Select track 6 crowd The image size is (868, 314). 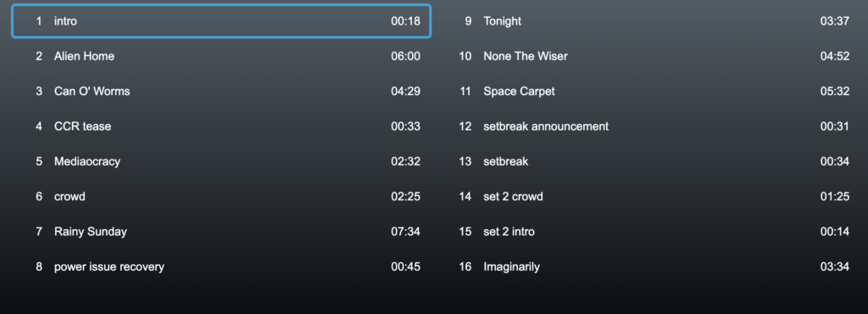pyautogui.click(x=221, y=197)
